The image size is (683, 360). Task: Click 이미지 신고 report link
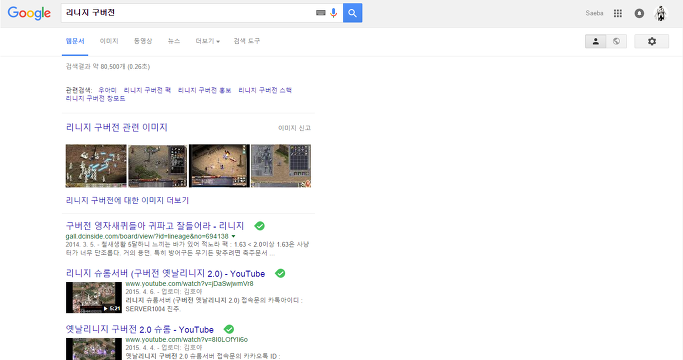[x=294, y=128]
